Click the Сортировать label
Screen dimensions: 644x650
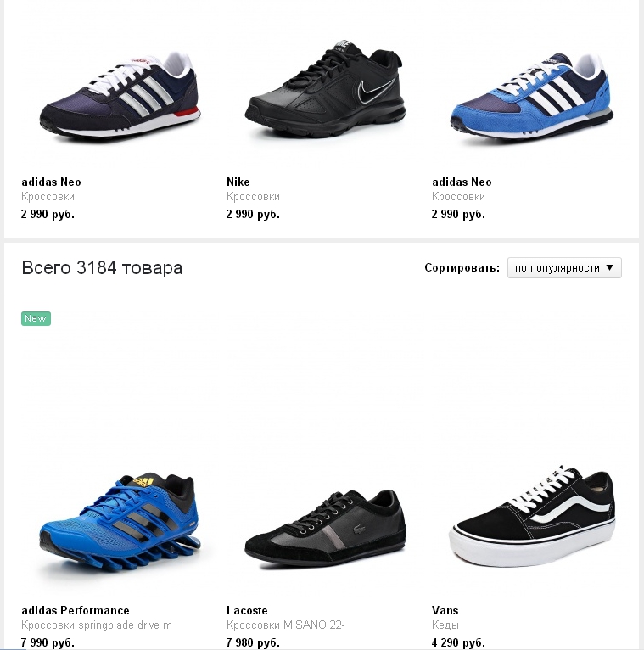462,268
